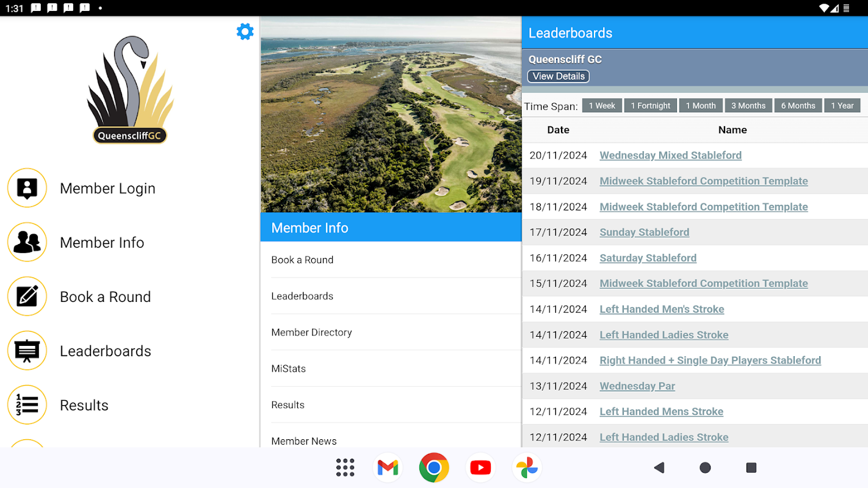Image resolution: width=868 pixels, height=488 pixels.
Task: Tap the Member Login badge icon
Action: coord(27,188)
